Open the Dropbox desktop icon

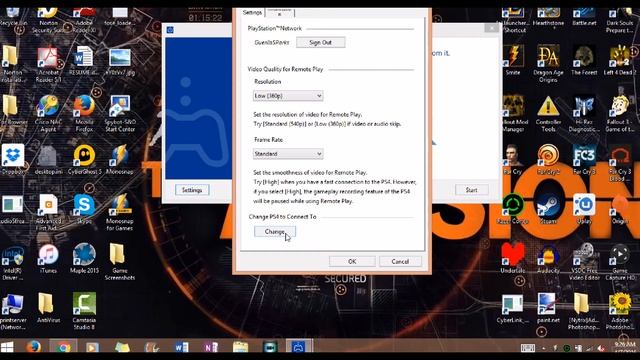click(x=13, y=159)
